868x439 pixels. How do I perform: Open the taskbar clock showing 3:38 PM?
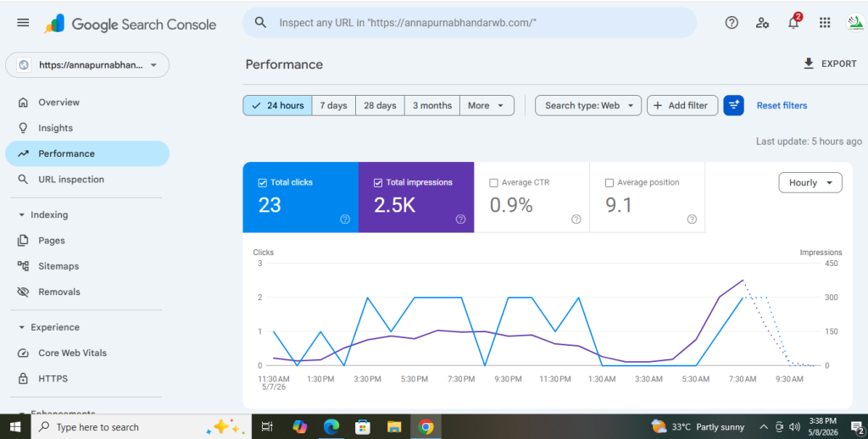(823, 427)
